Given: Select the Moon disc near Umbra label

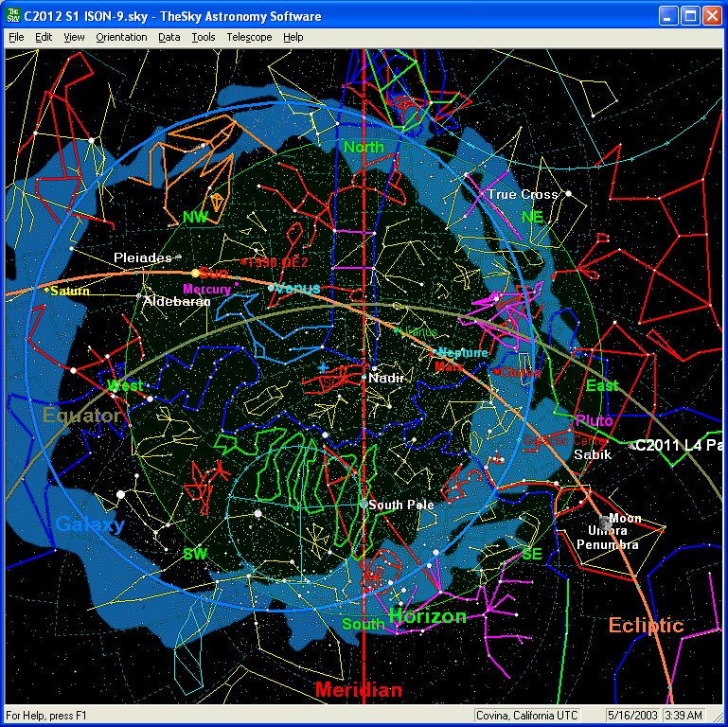Looking at the screenshot, I should (x=605, y=523).
